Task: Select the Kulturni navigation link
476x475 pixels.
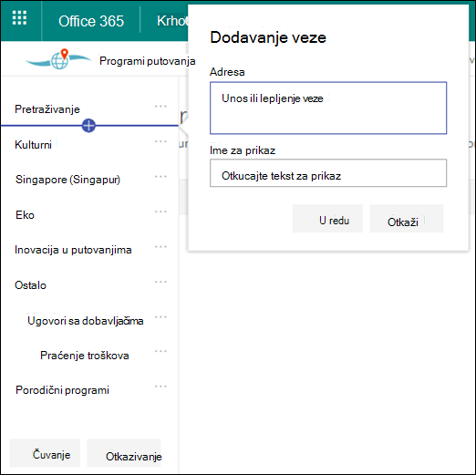Action: point(34,145)
